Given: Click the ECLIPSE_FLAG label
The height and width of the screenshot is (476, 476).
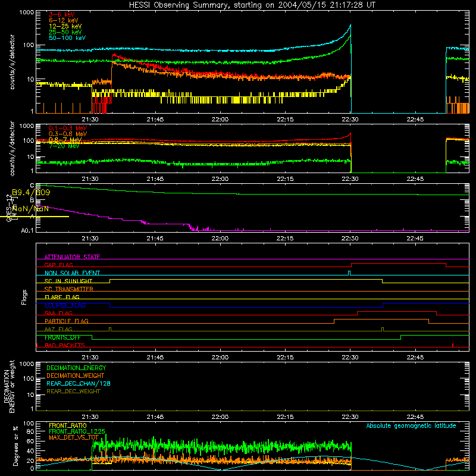Looking at the screenshot, I should [65, 305].
